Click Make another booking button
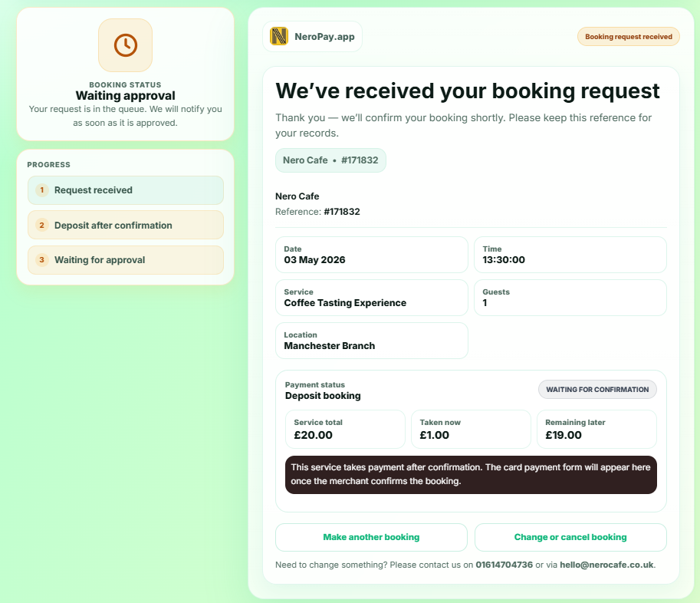This screenshot has height=603, width=700. (x=371, y=537)
